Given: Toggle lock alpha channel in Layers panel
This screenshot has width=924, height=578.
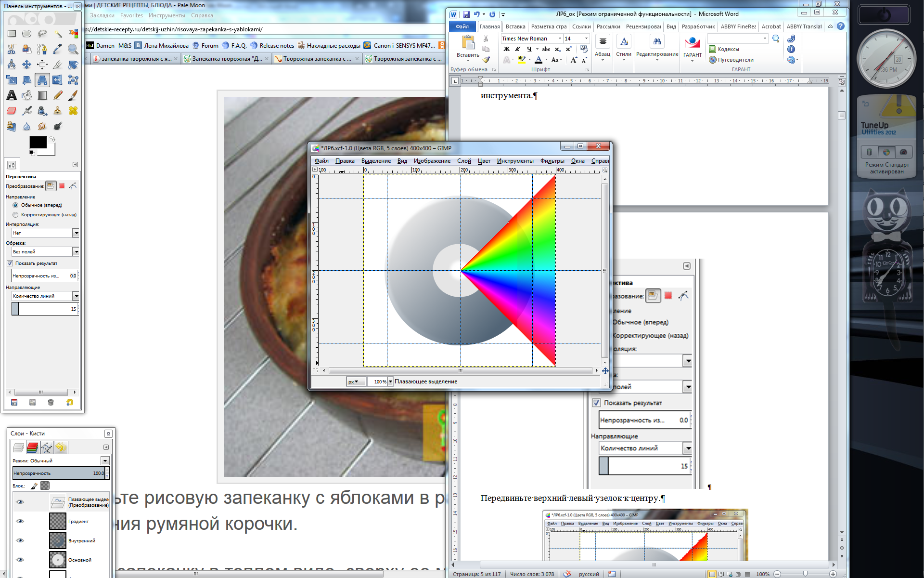Looking at the screenshot, I should click(45, 486).
